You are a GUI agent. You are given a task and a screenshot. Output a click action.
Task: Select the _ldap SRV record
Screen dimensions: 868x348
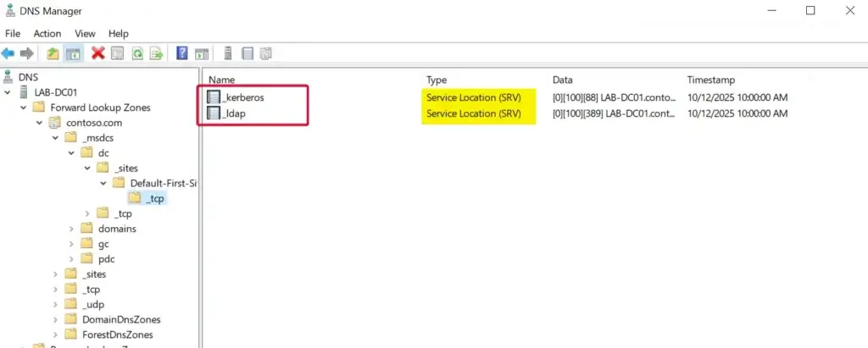(x=236, y=113)
